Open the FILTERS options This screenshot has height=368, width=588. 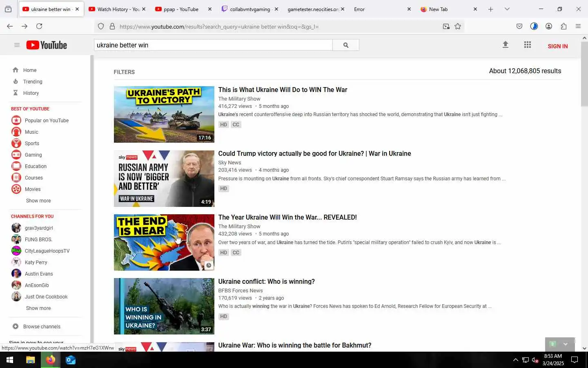click(124, 72)
